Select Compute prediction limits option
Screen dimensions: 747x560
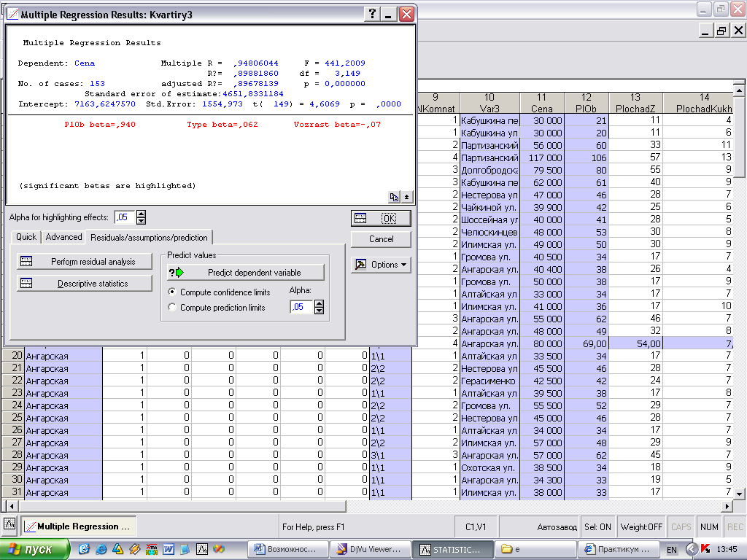172,308
